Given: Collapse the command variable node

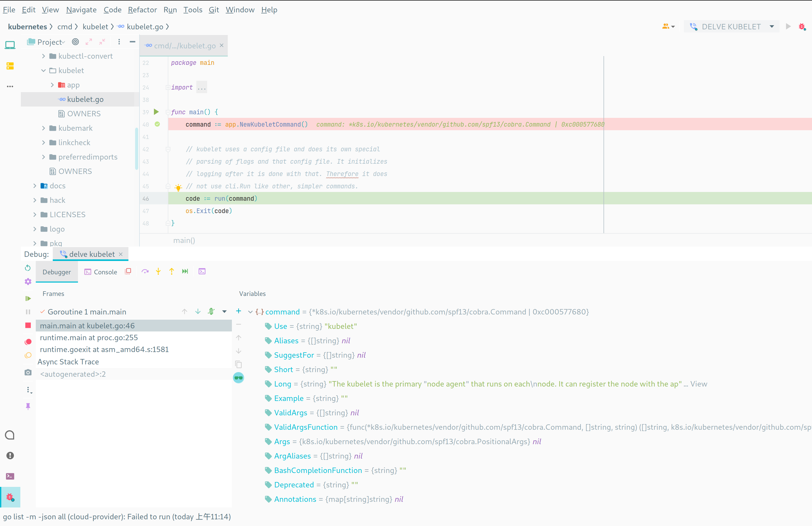Looking at the screenshot, I should 250,312.
